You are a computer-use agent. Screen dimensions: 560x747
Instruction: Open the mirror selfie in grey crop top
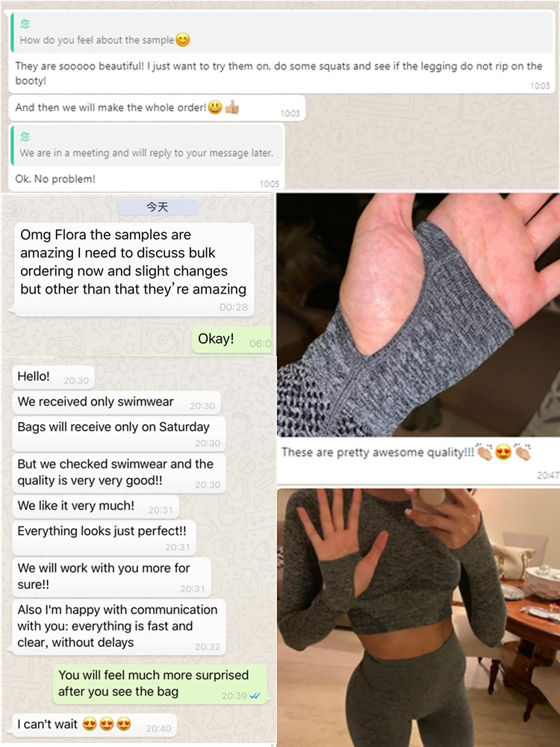[x=419, y=618]
